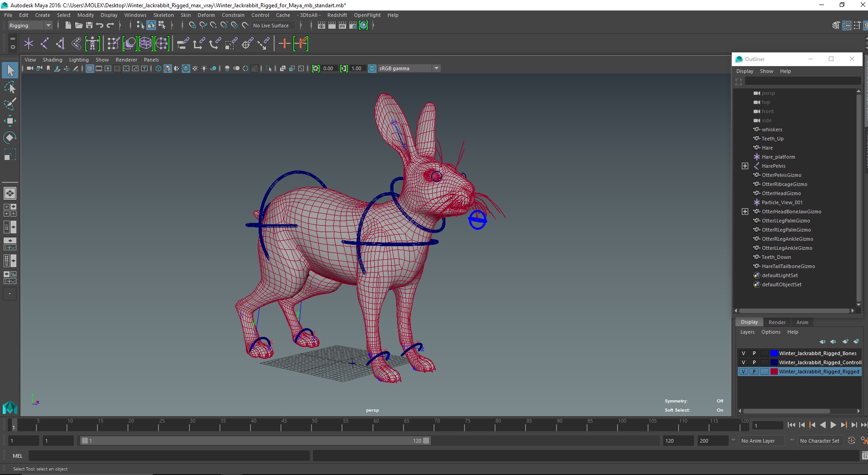Screen dimensions: 868x475
Task: Activate the Move tool in toolbox
Action: [x=10, y=121]
